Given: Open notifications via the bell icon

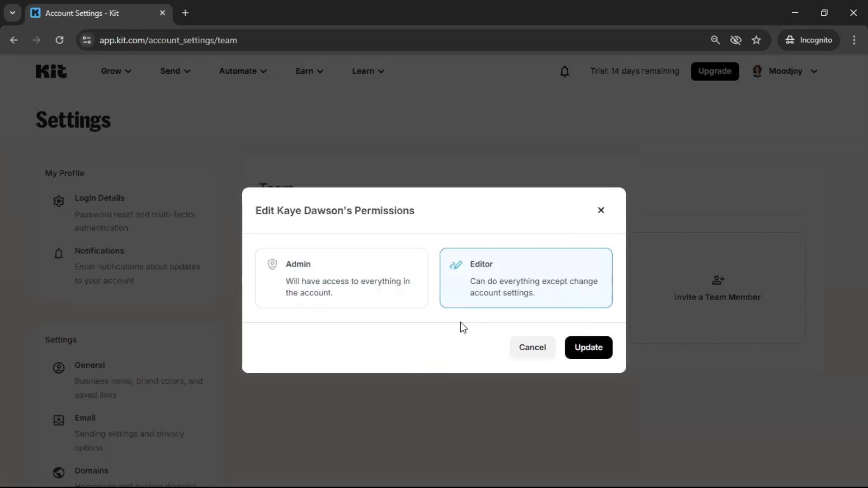Looking at the screenshot, I should point(565,71).
